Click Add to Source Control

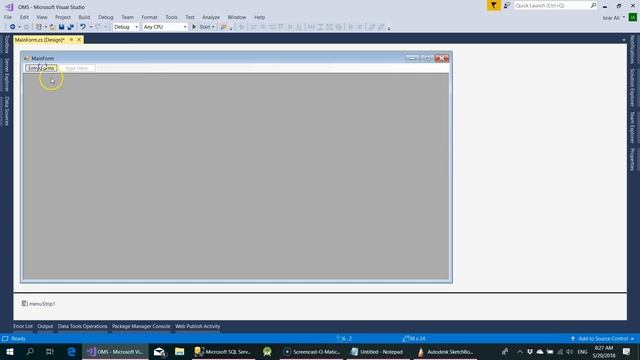click(602, 338)
